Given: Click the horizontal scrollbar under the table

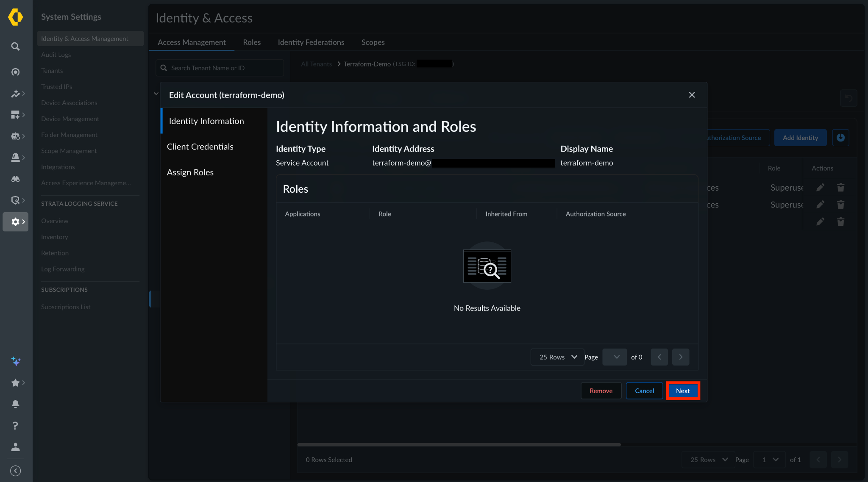Looking at the screenshot, I should point(459,445).
